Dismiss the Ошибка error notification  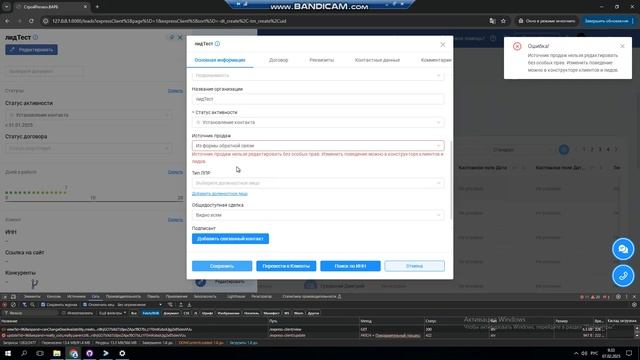[622, 46]
